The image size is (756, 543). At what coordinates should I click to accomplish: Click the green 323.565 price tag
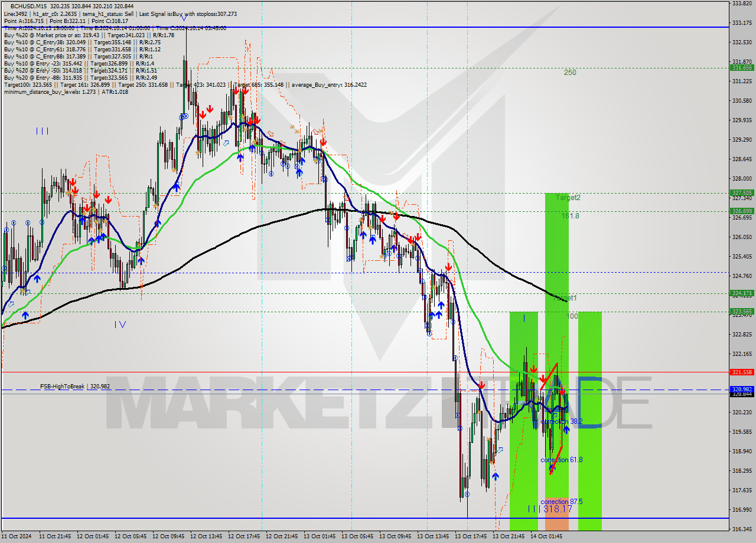click(x=742, y=311)
